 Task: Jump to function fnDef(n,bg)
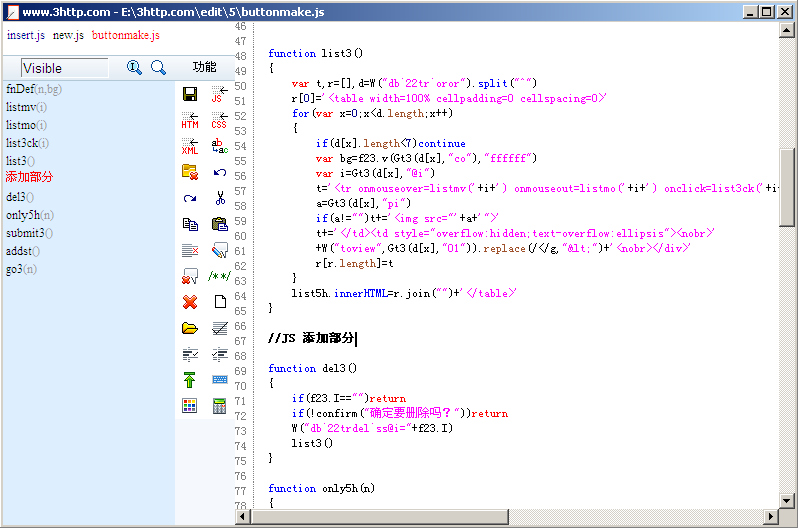pos(34,89)
